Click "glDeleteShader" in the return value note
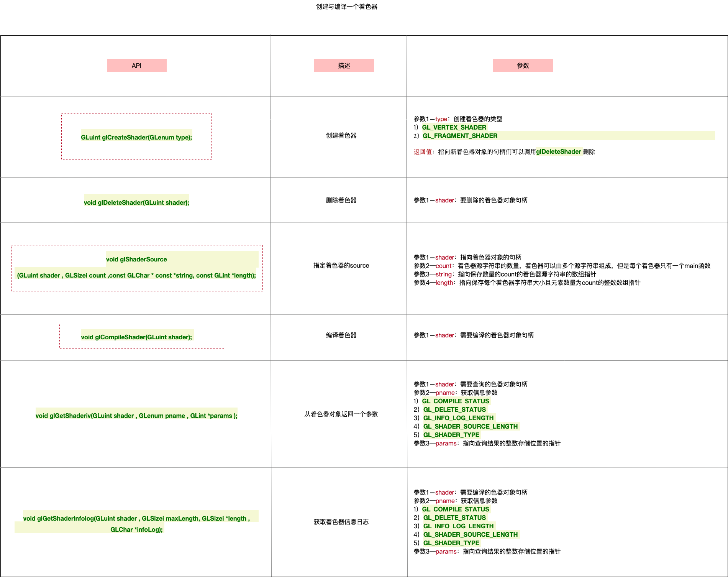Viewport: 728px width, 577px height. [x=559, y=152]
